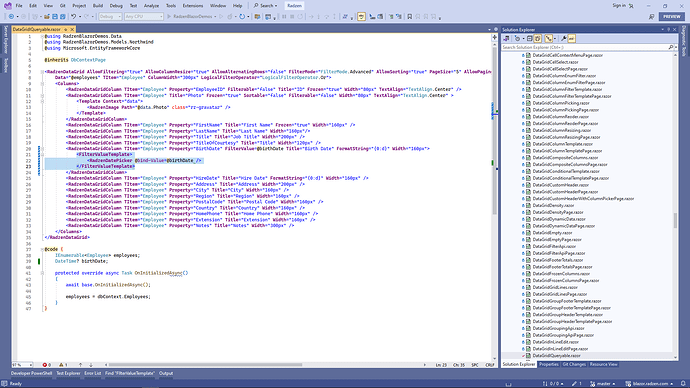Open the master branch dropdown
690x388 pixels.
coord(603,384)
